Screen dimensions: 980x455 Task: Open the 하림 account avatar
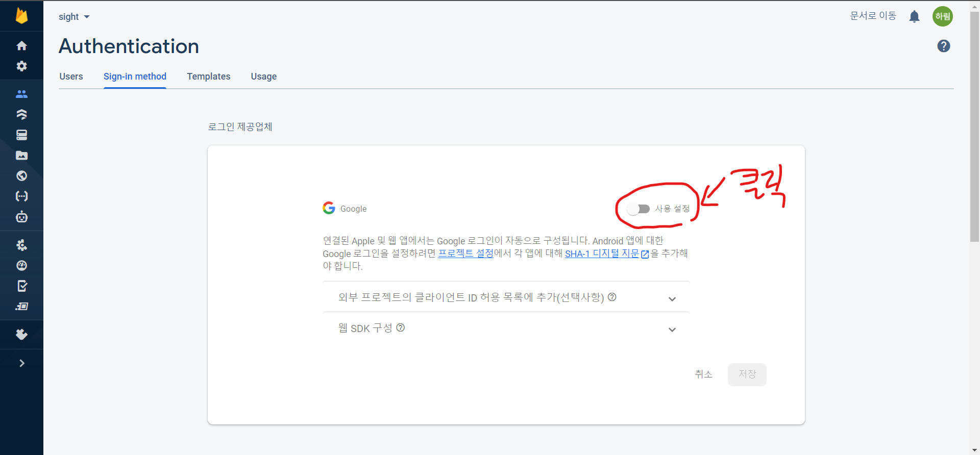coord(943,16)
